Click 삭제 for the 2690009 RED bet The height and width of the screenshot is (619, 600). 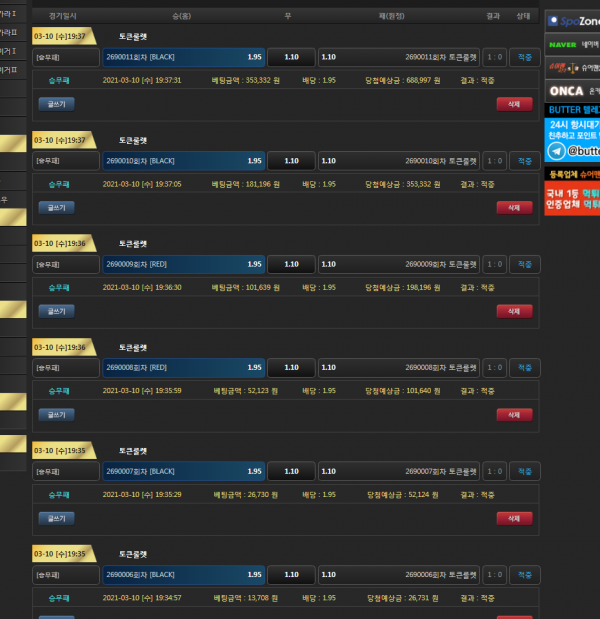(x=514, y=311)
